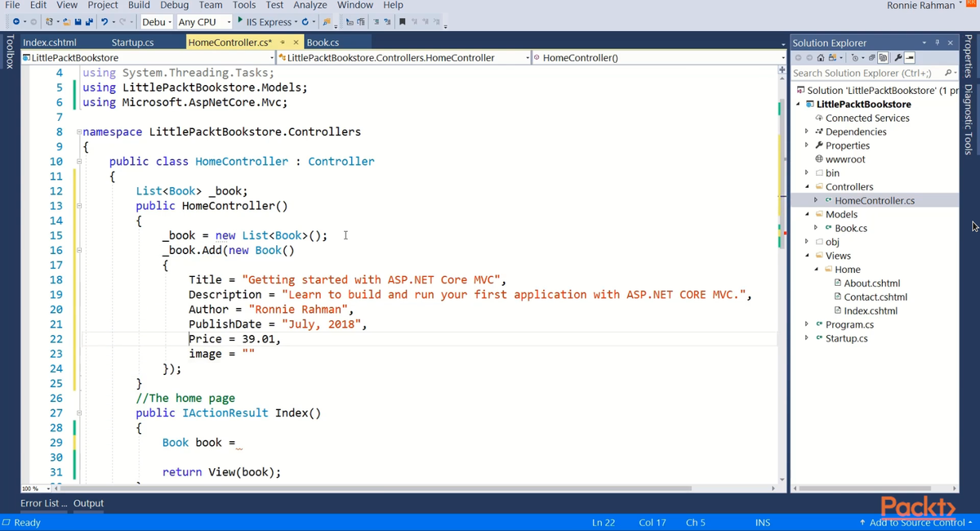Toggle a bookmark with the bookmark icon
Screen dimensions: 980x531
[x=403, y=21]
